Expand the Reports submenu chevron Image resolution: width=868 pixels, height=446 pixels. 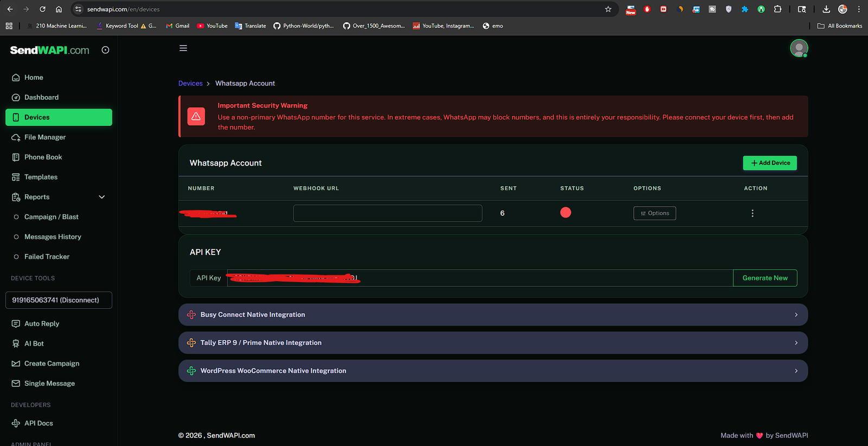click(101, 197)
